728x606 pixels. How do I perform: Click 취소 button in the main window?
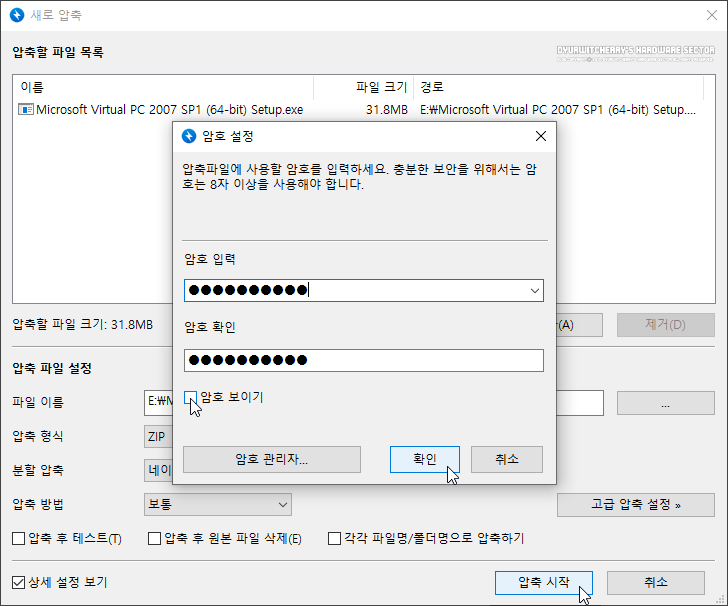tap(656, 582)
